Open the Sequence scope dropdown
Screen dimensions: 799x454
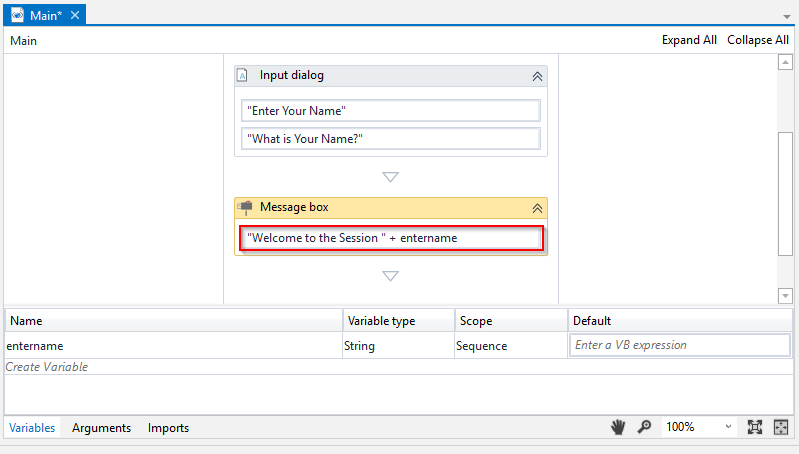click(x=511, y=345)
